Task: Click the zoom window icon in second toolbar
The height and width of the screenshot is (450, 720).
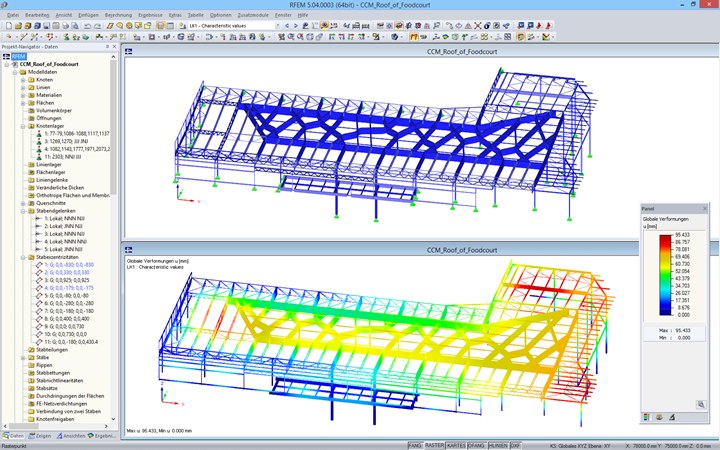Action: pos(290,36)
